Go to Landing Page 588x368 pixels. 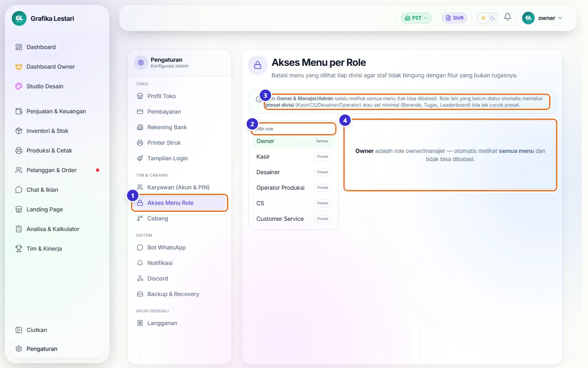pyautogui.click(x=57, y=209)
